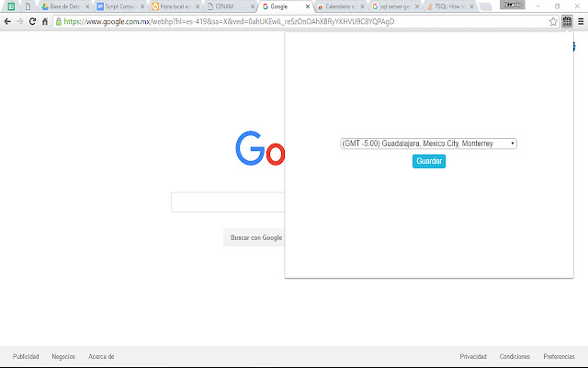Open the Preferencias footer link
This screenshot has height=368, width=588.
(x=560, y=356)
